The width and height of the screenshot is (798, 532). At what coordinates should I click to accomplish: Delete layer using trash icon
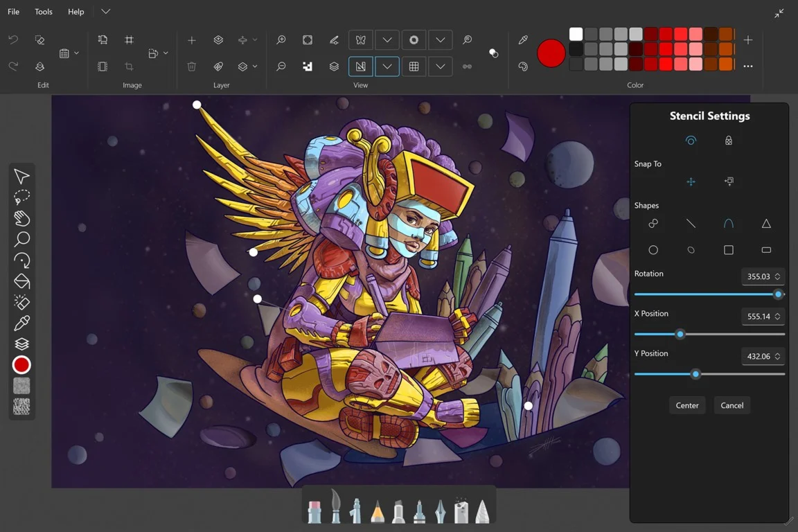tap(192, 66)
